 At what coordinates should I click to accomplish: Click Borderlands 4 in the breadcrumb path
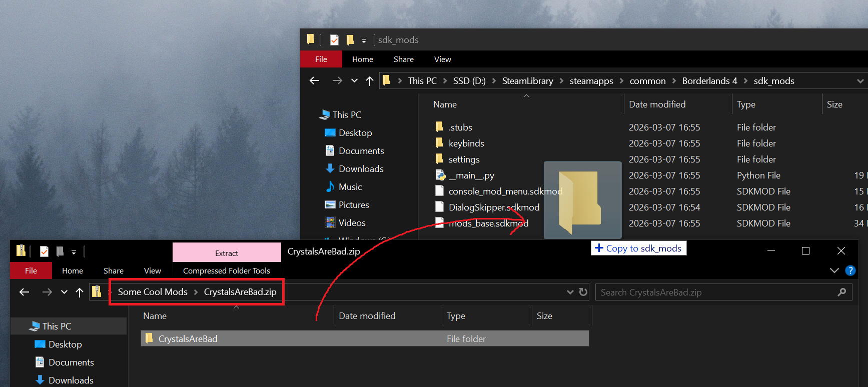point(709,81)
